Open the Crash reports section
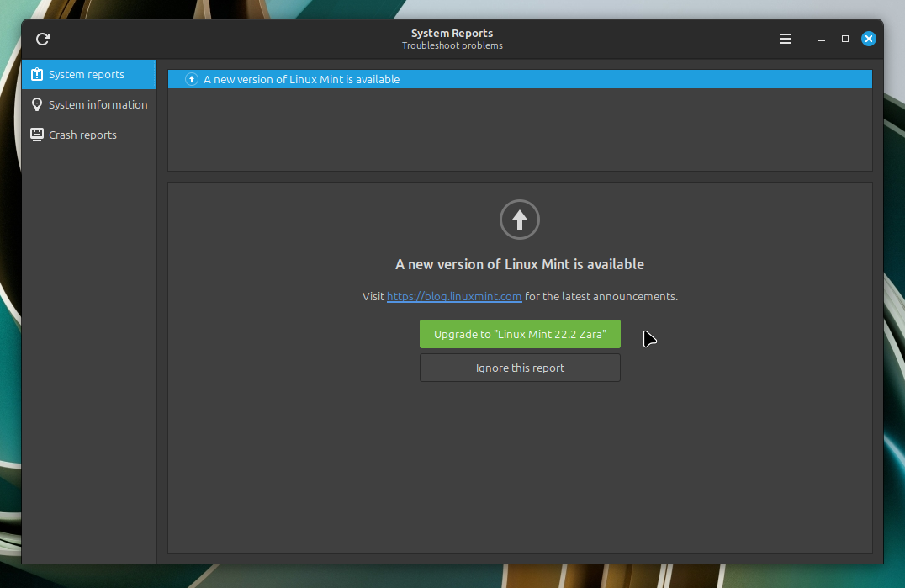The width and height of the screenshot is (905, 588). [89, 135]
